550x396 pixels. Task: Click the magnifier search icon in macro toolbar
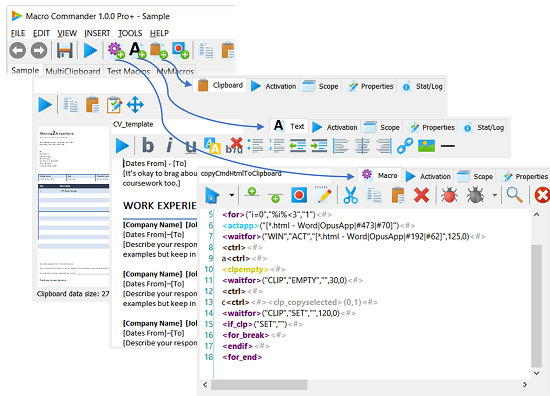tap(514, 195)
